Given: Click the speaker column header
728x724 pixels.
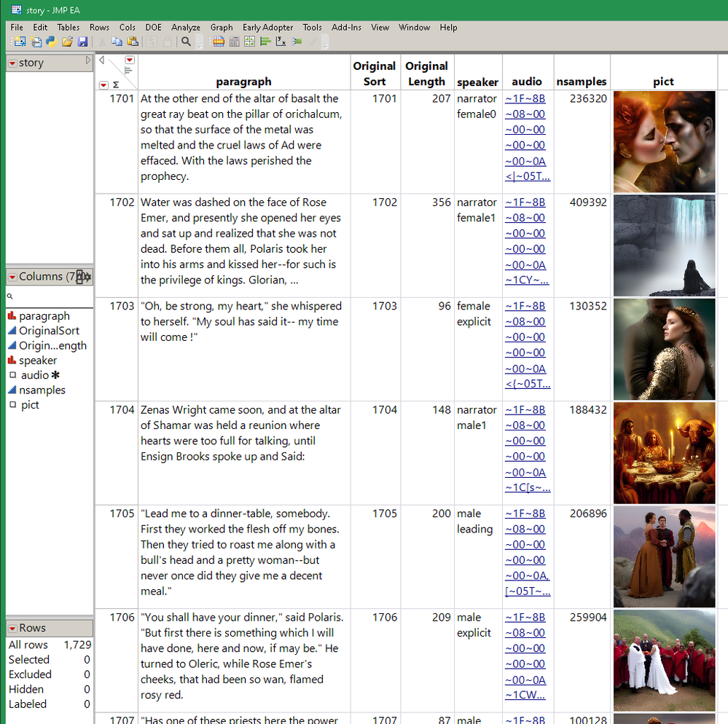Looking at the screenshot, I should pos(477,82).
